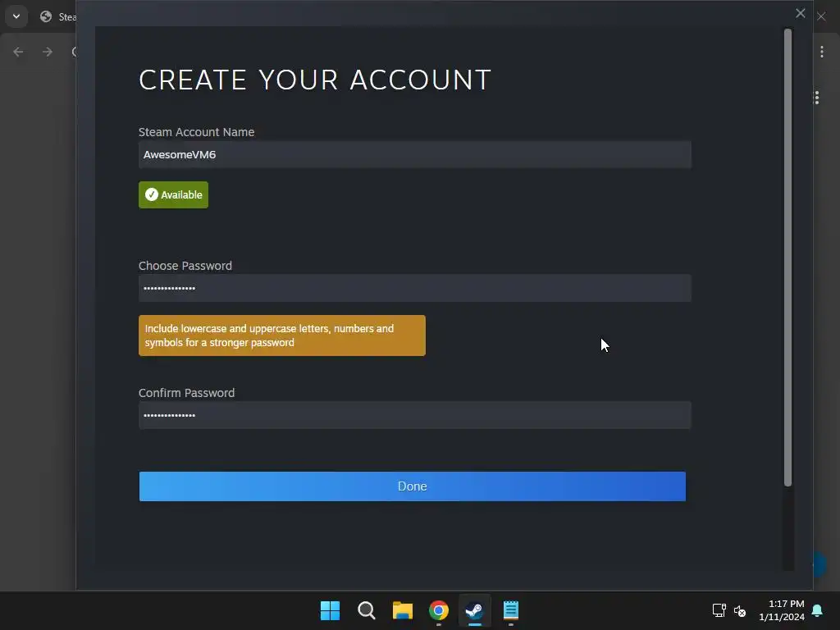Click the Confirm Password field
This screenshot has width=840, height=630.
(414, 414)
